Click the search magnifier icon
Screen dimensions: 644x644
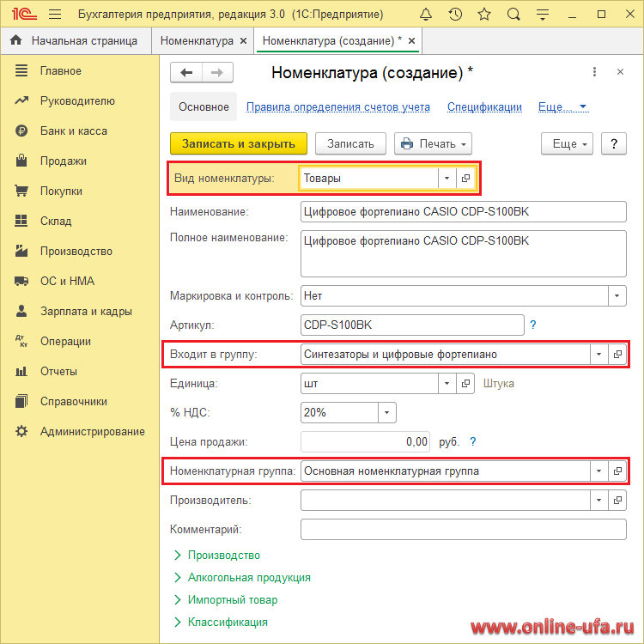(513, 15)
